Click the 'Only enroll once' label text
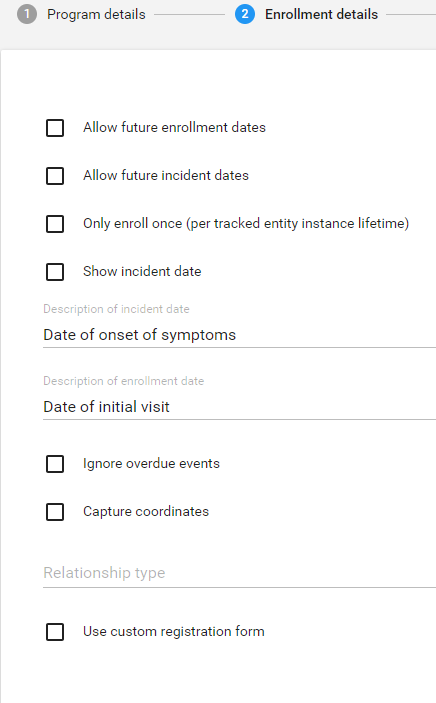The height and width of the screenshot is (703, 436). coord(132,223)
